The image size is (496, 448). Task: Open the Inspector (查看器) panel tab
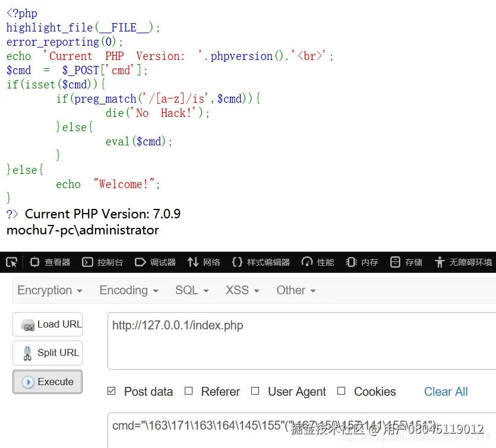50,262
